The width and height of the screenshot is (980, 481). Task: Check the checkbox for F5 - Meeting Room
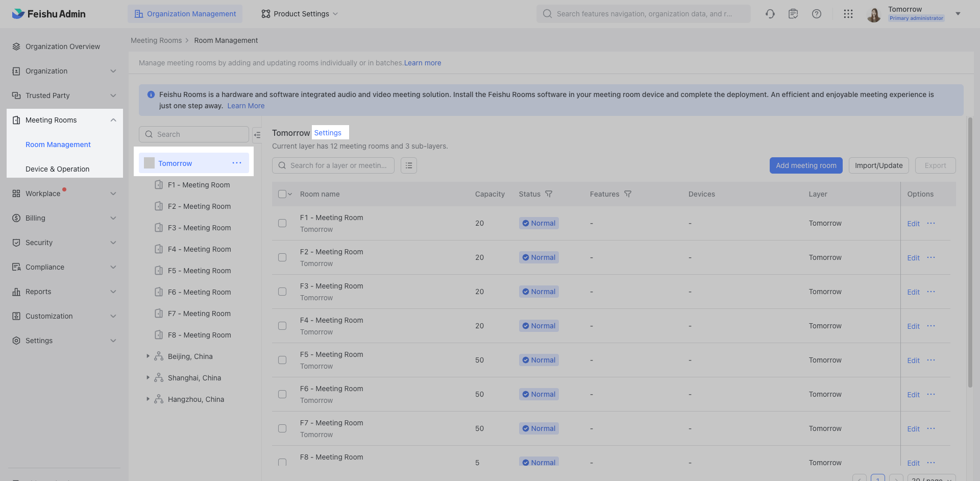pos(282,359)
